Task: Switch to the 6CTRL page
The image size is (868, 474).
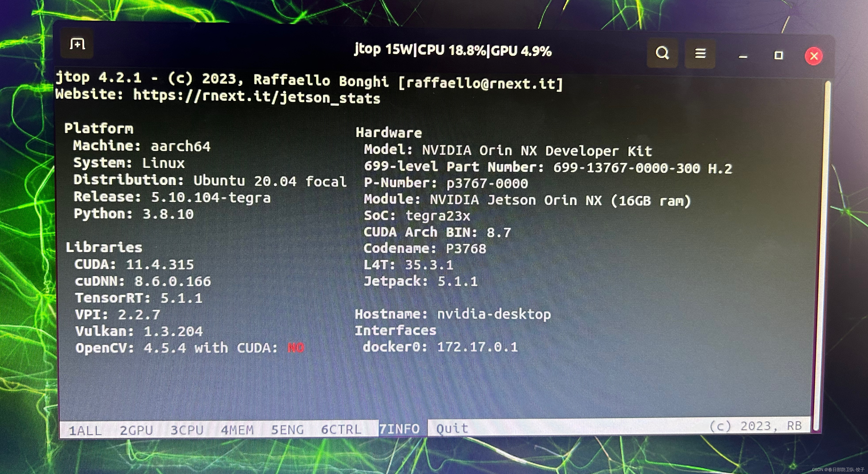Action: (x=341, y=429)
